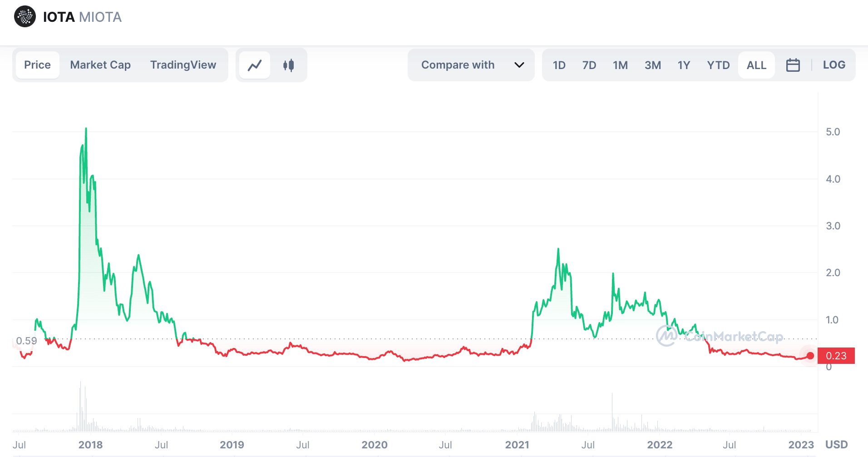Select the ALL time range

click(x=756, y=65)
